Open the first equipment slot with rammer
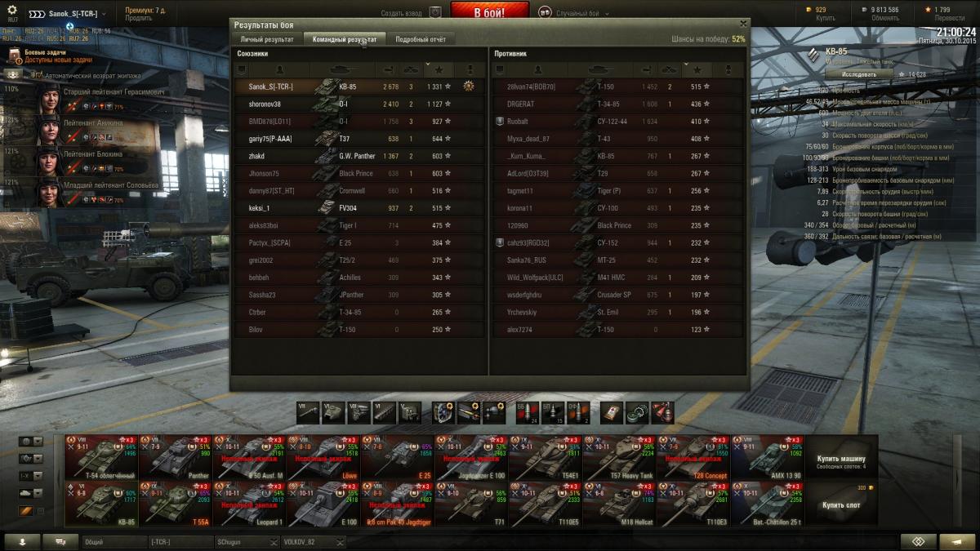 click(x=443, y=412)
